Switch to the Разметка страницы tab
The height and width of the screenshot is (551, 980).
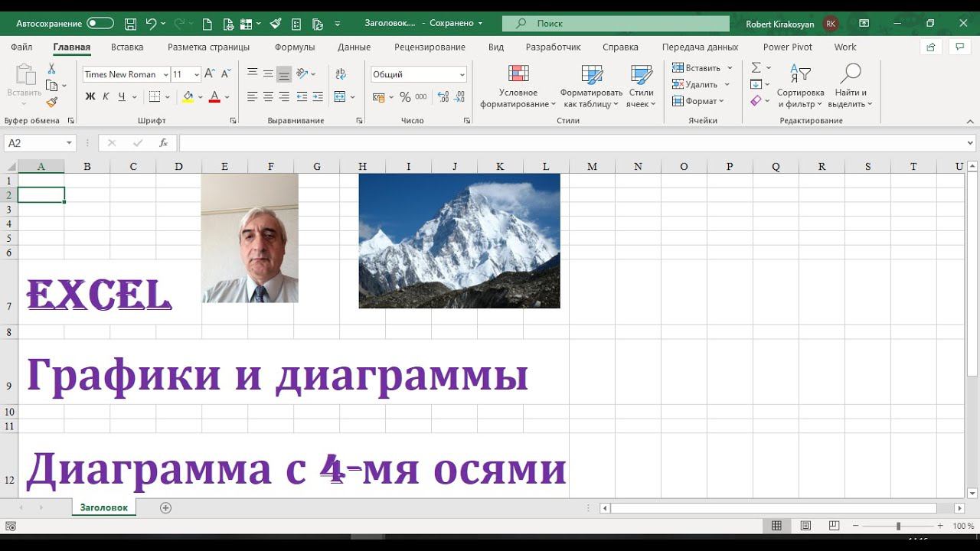tap(208, 47)
